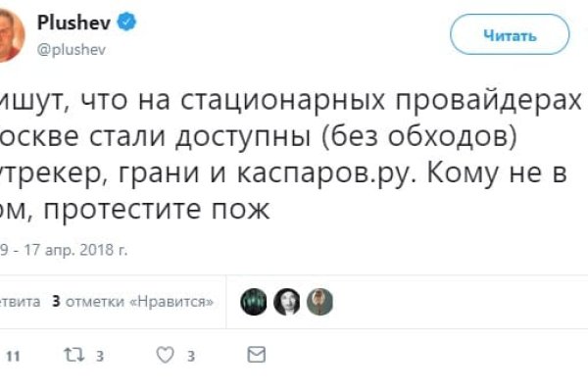
Task: Open the "3 отметки «Нравится»" likes list
Action: [133, 302]
